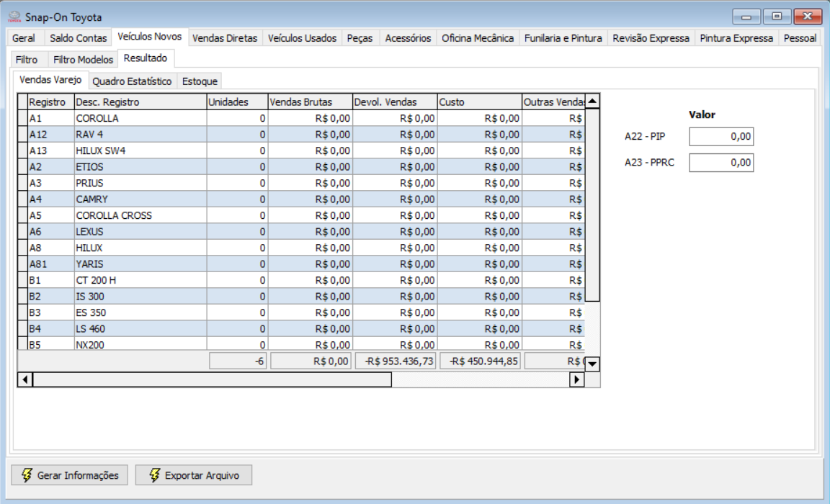This screenshot has height=504, width=830.
Task: Click the Exportar Arquivo button
Action: pos(194,475)
